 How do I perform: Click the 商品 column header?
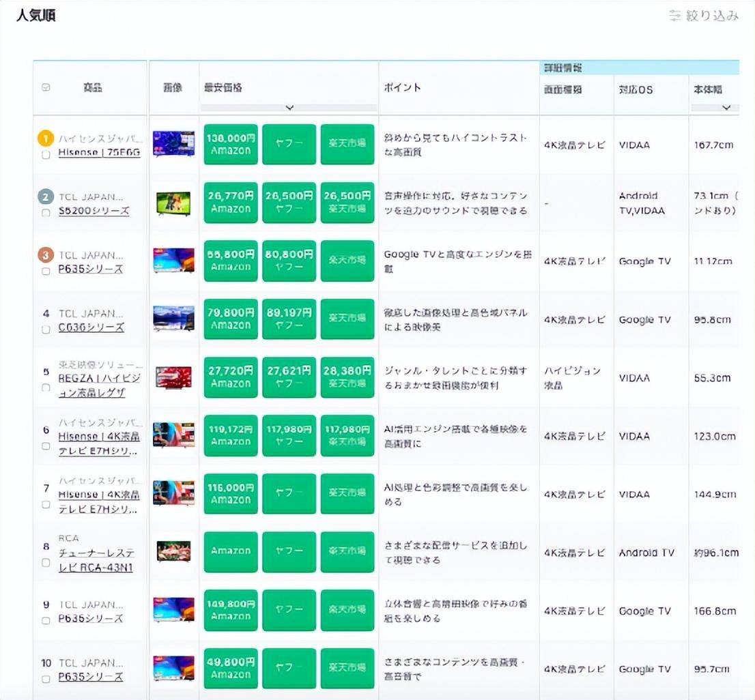pyautogui.click(x=92, y=87)
